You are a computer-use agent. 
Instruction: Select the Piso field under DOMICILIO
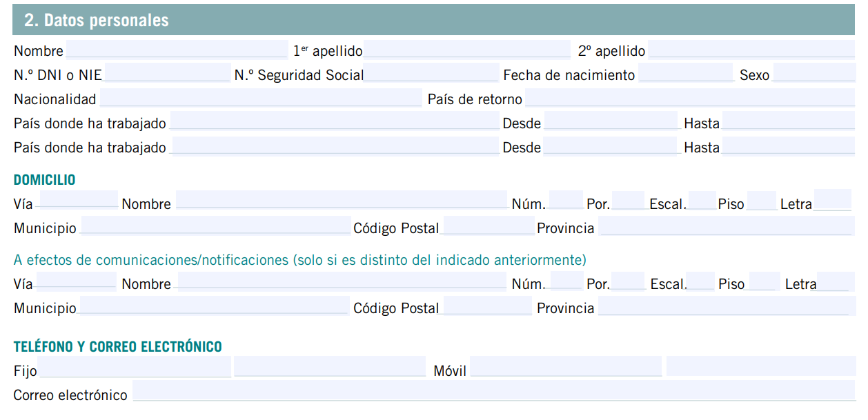[762, 201]
